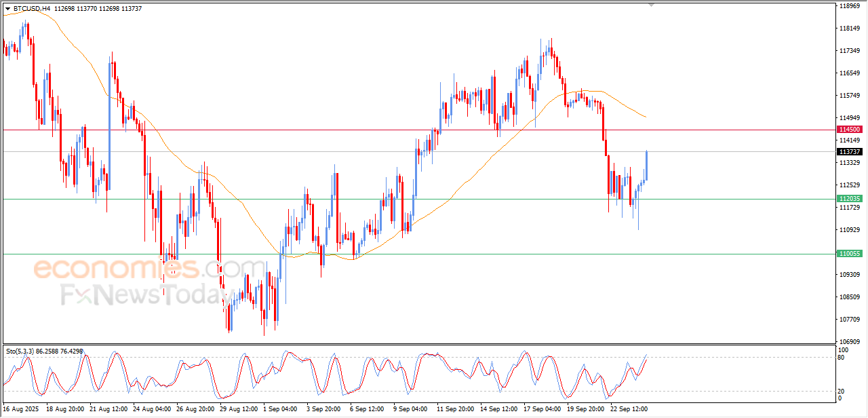
Task: Click the 21 Aug 12:00 time label
Action: pyautogui.click(x=108, y=410)
